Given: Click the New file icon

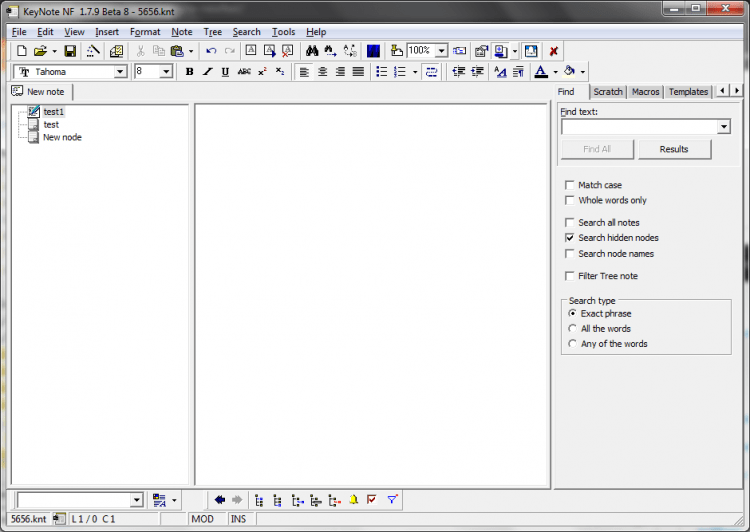Looking at the screenshot, I should click(21, 51).
